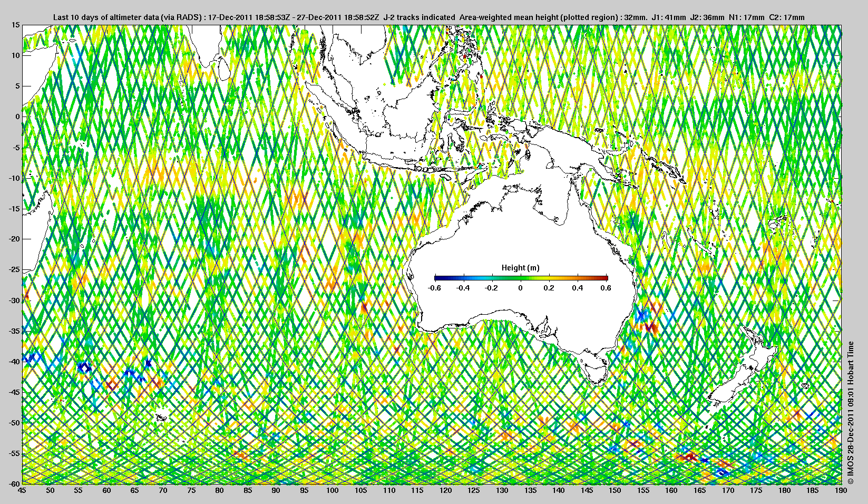
Task: Select the dark red end of the colorbar
Action: (x=605, y=278)
